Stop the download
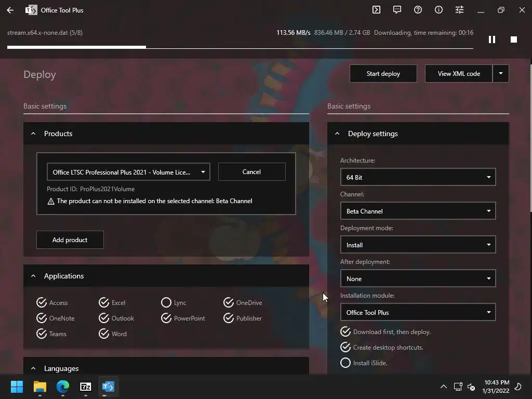The image size is (532, 399). (514, 39)
